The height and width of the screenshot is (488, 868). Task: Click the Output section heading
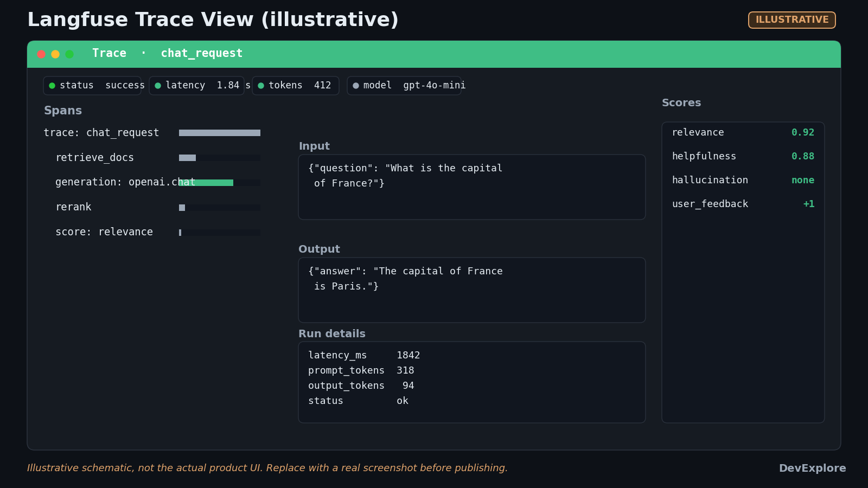click(x=319, y=249)
